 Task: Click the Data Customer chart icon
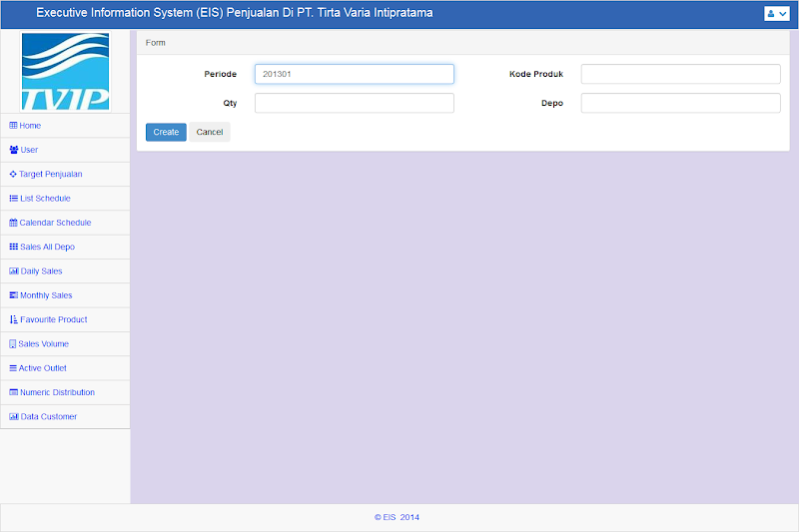pyautogui.click(x=14, y=416)
